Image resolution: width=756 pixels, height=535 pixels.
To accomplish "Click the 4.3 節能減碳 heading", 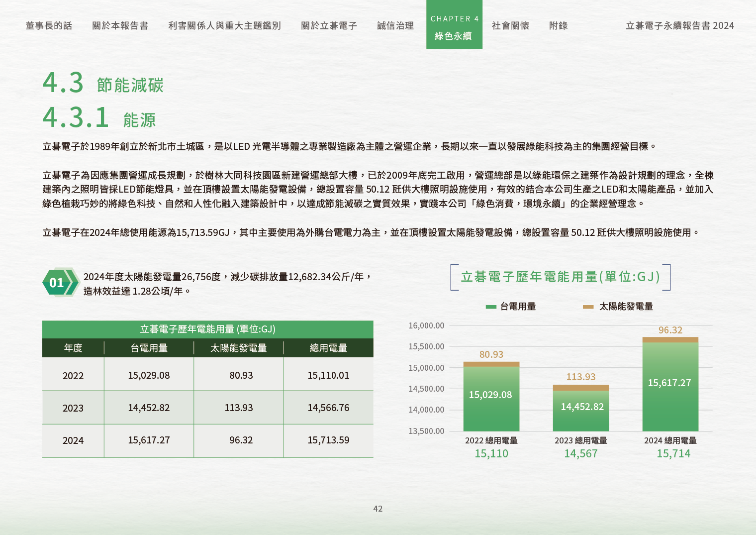I will tap(103, 83).
